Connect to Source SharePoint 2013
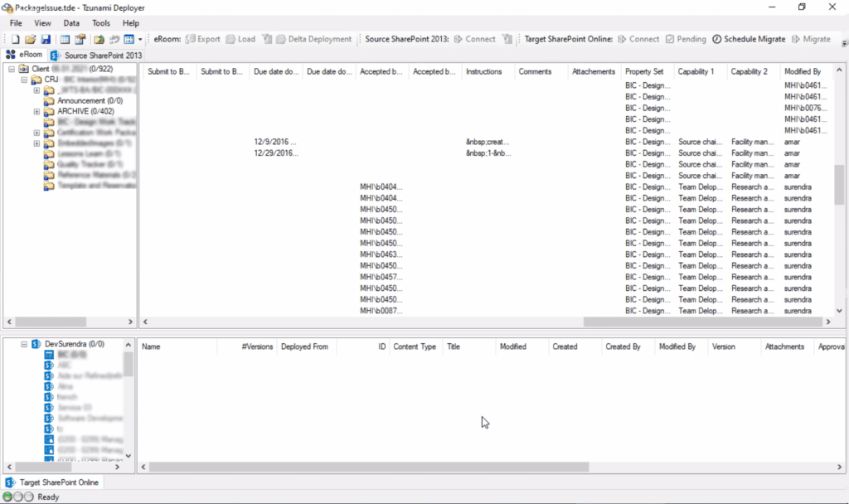Viewport: 849px width, 504px height. [x=475, y=39]
